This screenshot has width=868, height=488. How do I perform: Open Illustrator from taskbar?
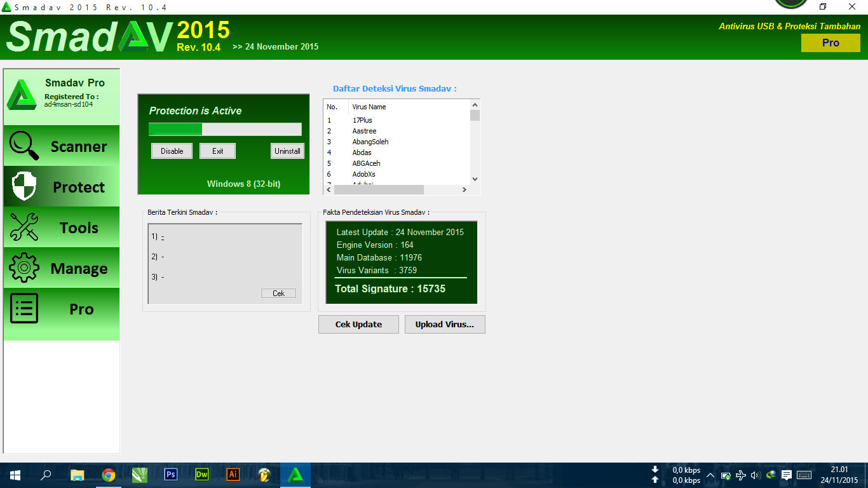point(233,475)
